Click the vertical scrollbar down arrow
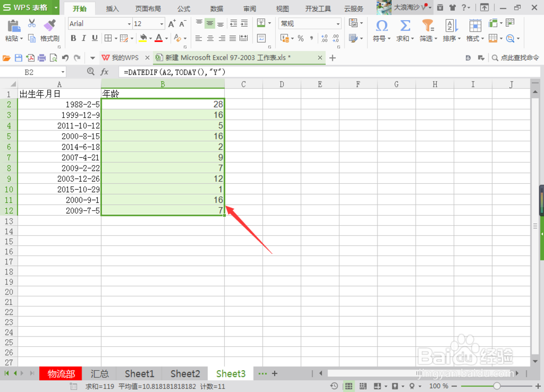The height and width of the screenshot is (392, 544). 535,361
